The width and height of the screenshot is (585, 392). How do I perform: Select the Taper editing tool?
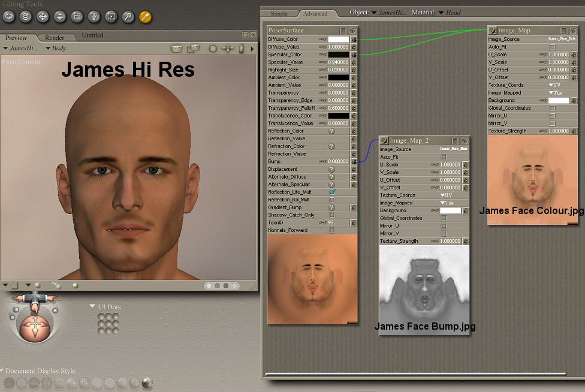[94, 16]
